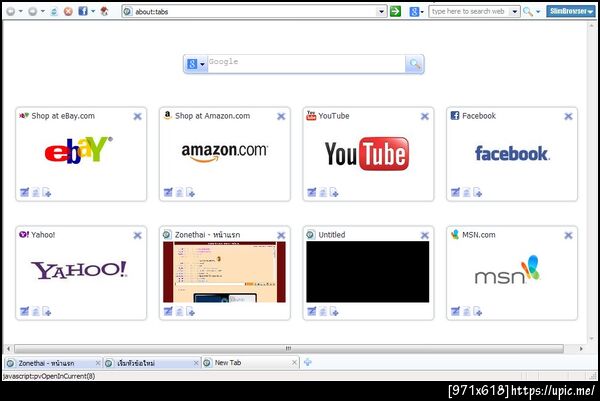Click the middle page icon on the Amazon tile
Screen dimensions: 600x401
179,192
